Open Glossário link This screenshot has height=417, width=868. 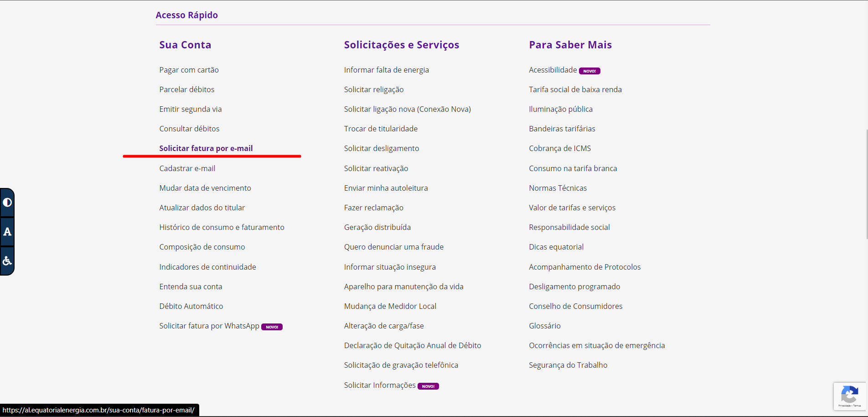[544, 326]
